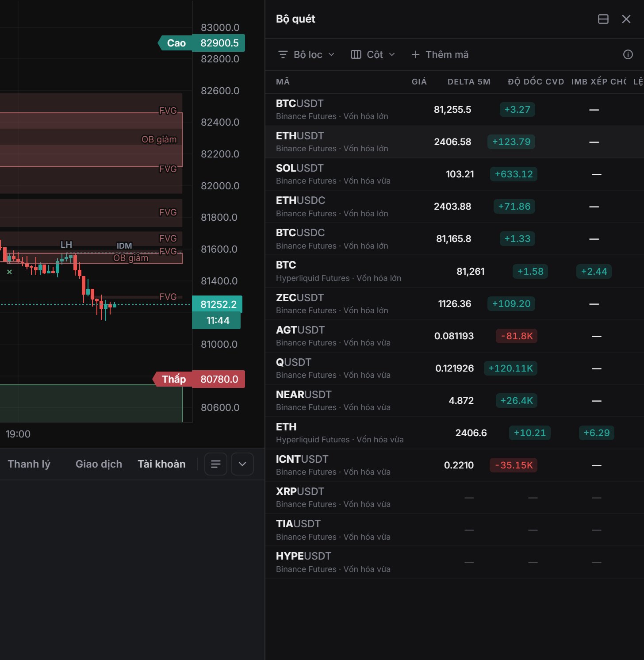Select the SOLUSDT row in scanner
This screenshot has width=644, height=660.
(x=455, y=174)
